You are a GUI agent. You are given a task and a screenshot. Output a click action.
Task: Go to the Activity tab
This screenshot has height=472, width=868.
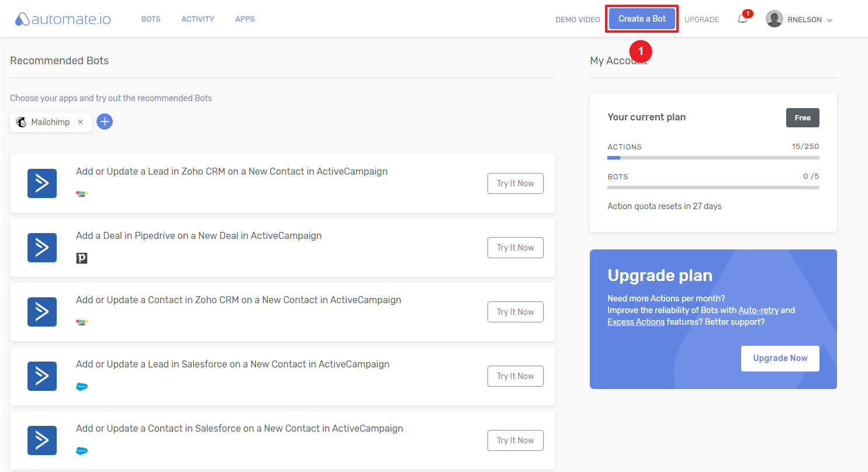(x=198, y=19)
